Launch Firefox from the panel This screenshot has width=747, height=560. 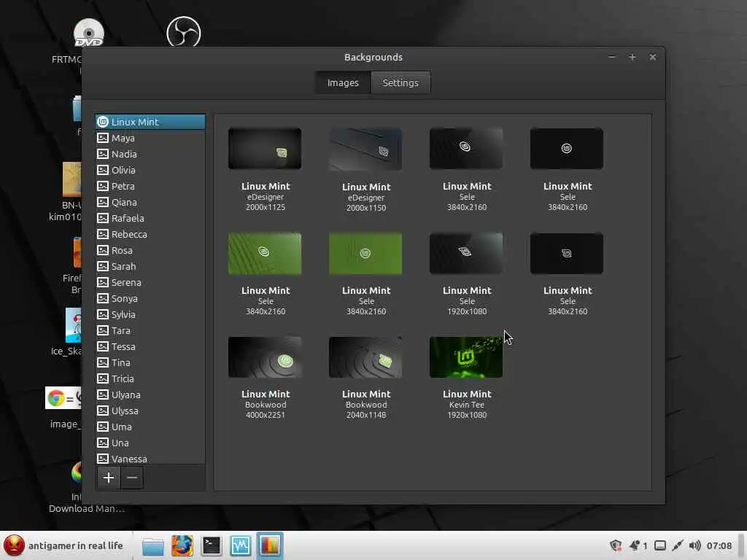182,545
